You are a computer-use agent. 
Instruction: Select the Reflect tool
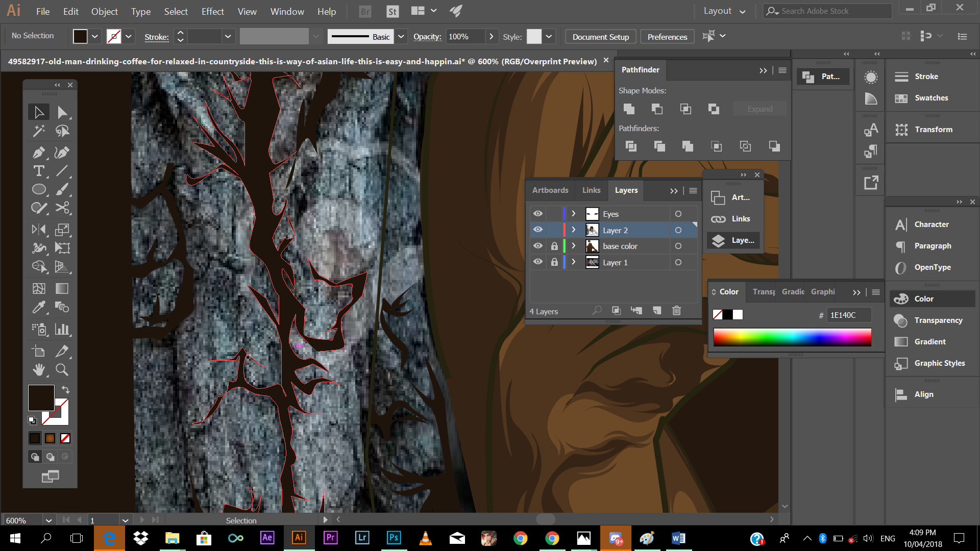click(x=39, y=230)
